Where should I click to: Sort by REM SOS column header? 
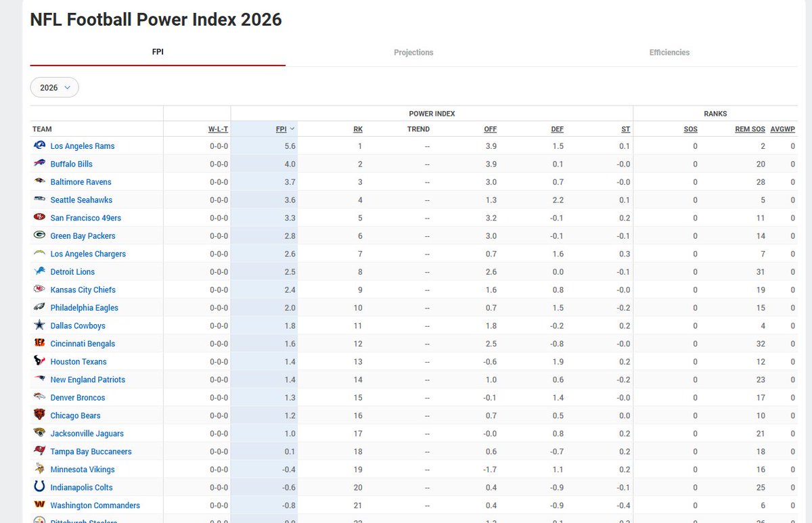tap(750, 129)
